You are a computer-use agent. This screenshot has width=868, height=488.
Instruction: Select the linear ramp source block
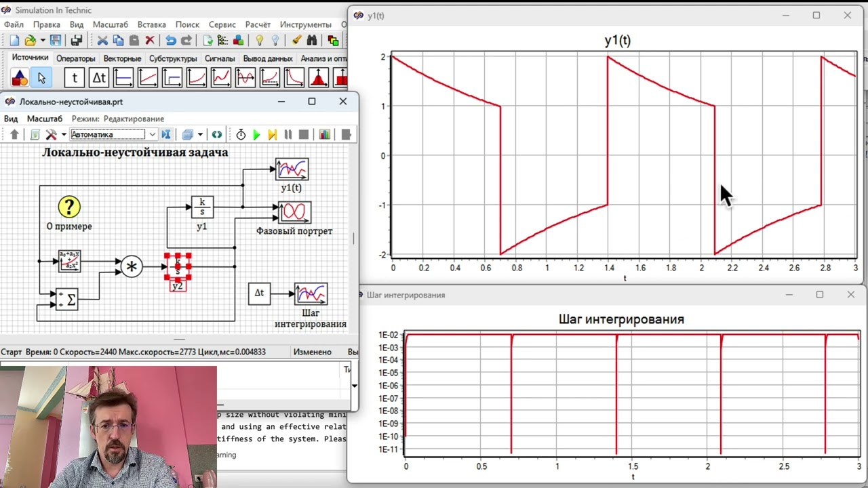coord(148,78)
